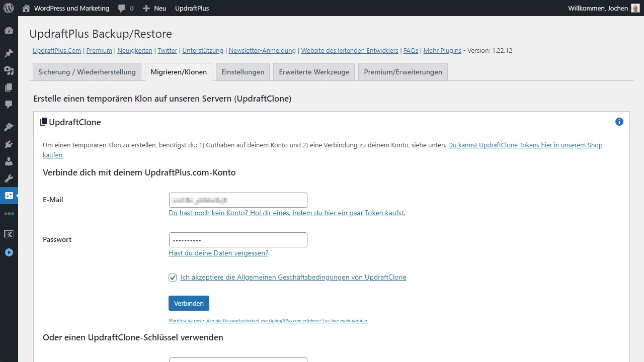Click the buy UpdraftClone Tokens shop link
The width and height of the screenshot is (644, 362).
point(525,145)
